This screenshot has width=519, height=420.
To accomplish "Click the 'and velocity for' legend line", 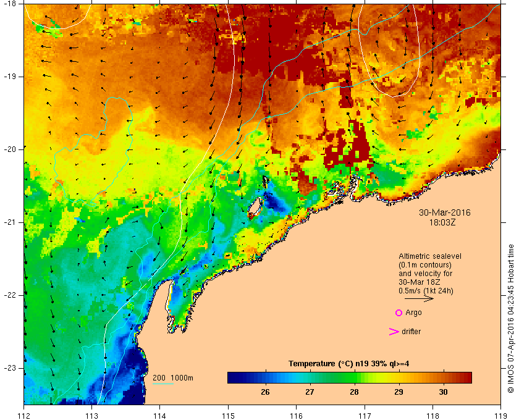I will [x=425, y=274].
